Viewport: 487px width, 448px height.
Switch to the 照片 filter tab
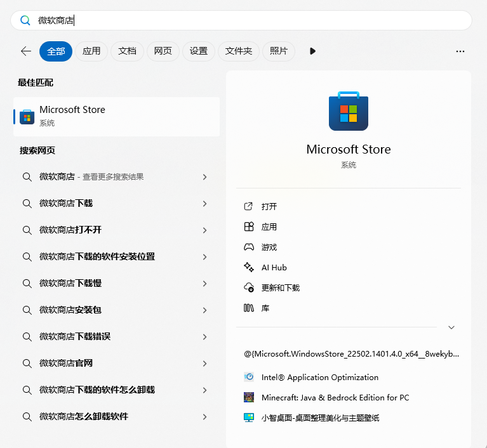[279, 51]
